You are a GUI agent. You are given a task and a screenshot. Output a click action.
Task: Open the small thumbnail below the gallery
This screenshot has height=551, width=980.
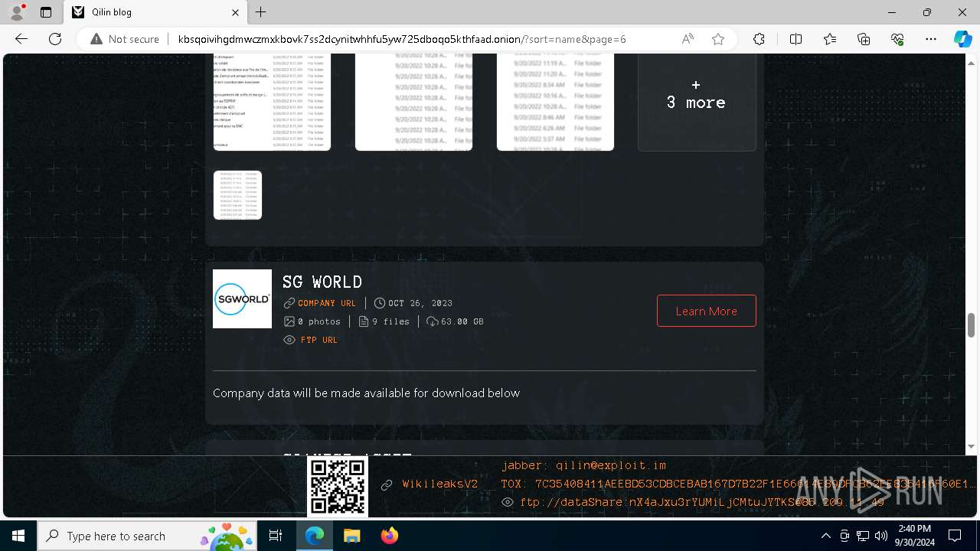click(237, 195)
